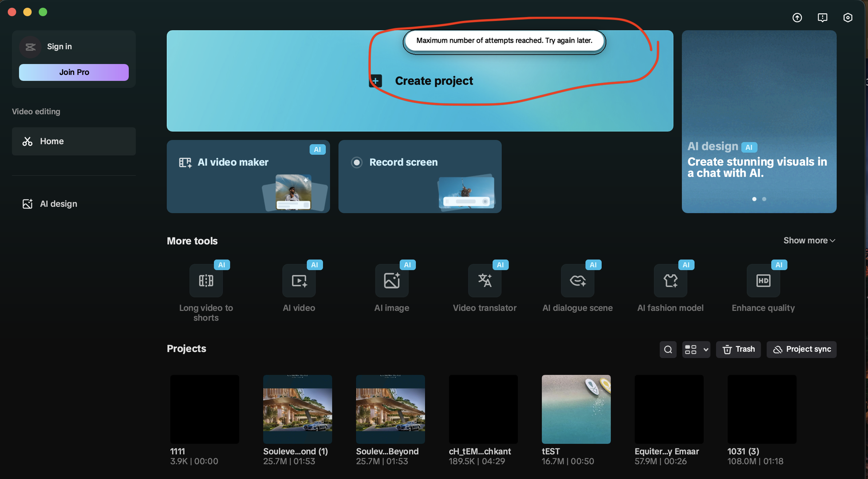Click the feedback message icon in header
The image size is (868, 479).
pyautogui.click(x=822, y=17)
